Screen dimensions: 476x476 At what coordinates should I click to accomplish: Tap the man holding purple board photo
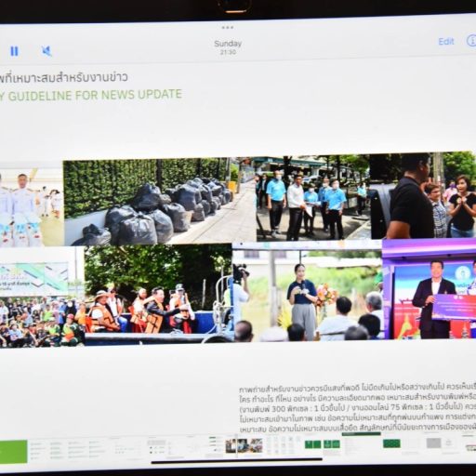[x=430, y=289]
